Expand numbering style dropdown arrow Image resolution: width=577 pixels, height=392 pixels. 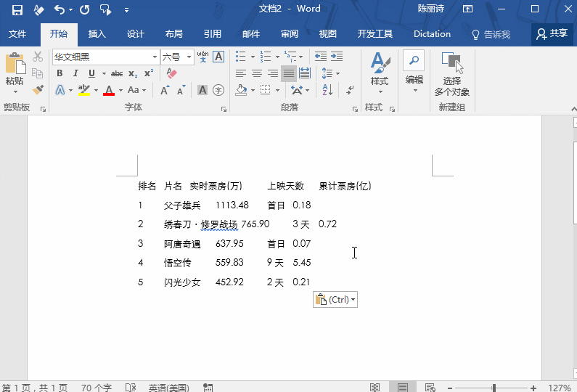277,57
